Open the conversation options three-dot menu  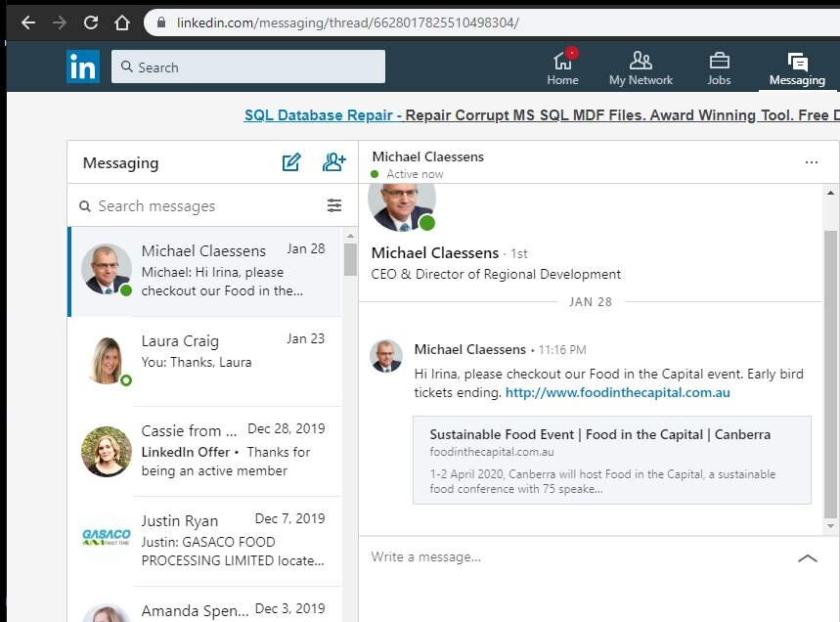point(811,162)
